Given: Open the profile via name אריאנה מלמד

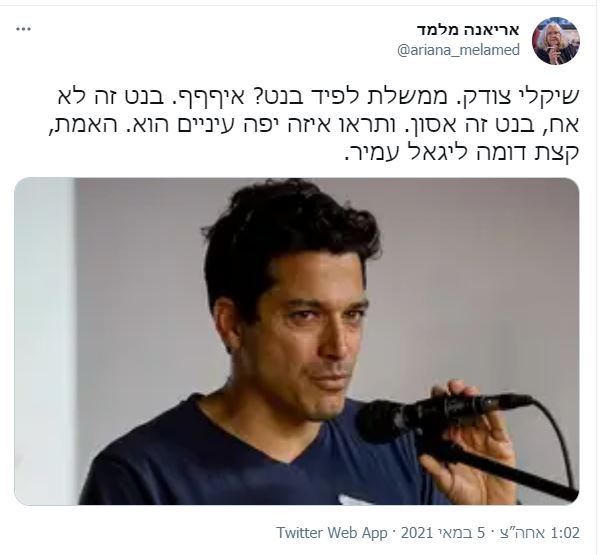Looking at the screenshot, I should pos(468,30).
